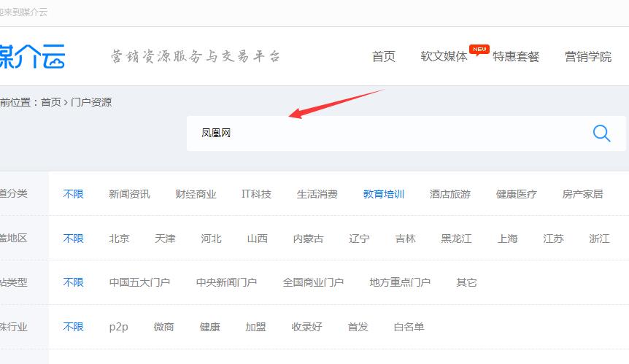Viewport: 629px width, 364px height.
Task: Filter by p2p industry
Action: coord(118,327)
